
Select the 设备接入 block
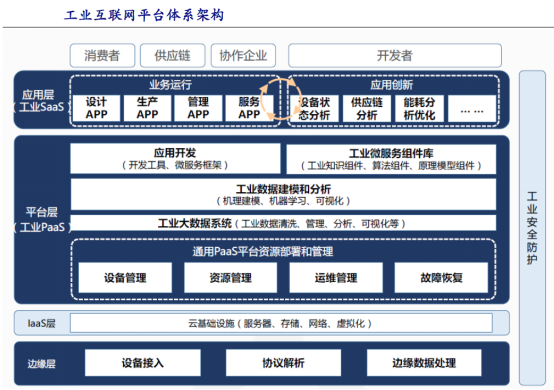pyautogui.click(x=143, y=363)
